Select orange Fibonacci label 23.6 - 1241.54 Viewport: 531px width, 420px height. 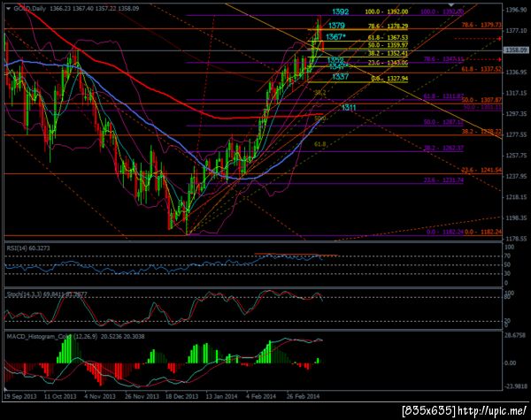point(481,171)
